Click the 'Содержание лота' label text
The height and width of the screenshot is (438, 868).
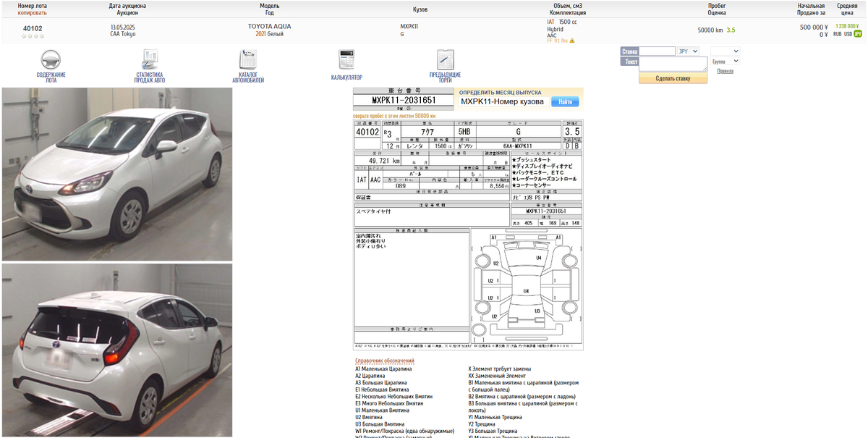pos(51,77)
